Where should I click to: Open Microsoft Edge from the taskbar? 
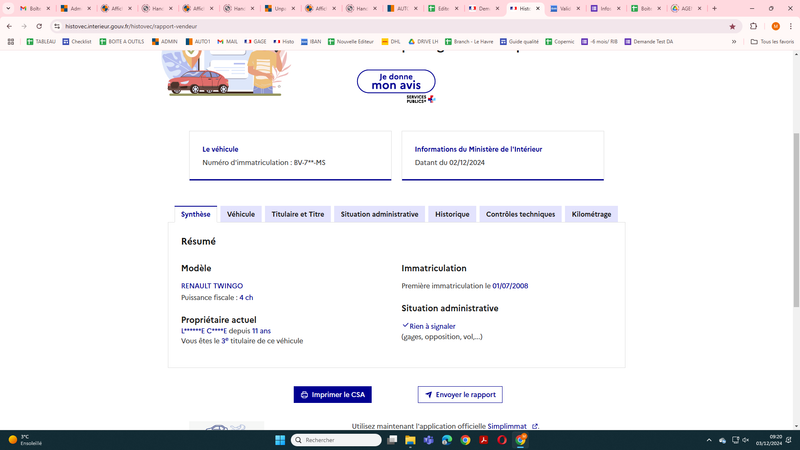447,440
